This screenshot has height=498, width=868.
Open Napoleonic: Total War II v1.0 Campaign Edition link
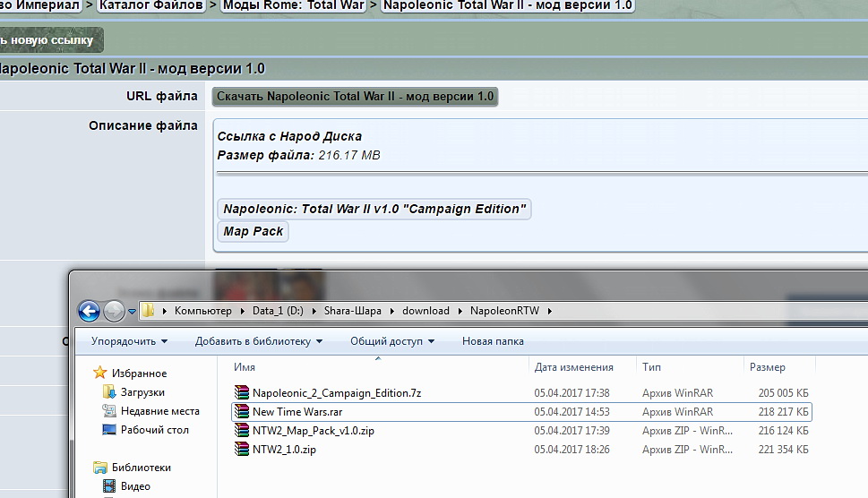click(x=374, y=210)
